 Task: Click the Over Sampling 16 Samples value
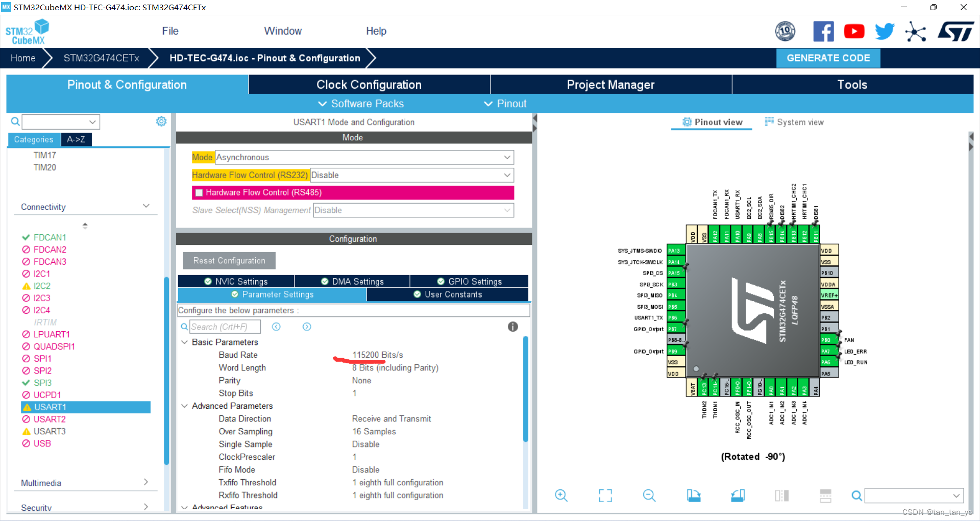[x=374, y=431]
